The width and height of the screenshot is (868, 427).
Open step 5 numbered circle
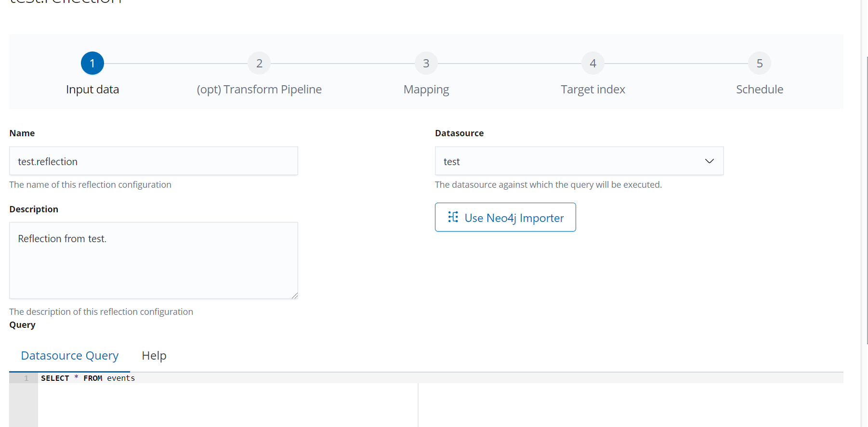pyautogui.click(x=760, y=63)
